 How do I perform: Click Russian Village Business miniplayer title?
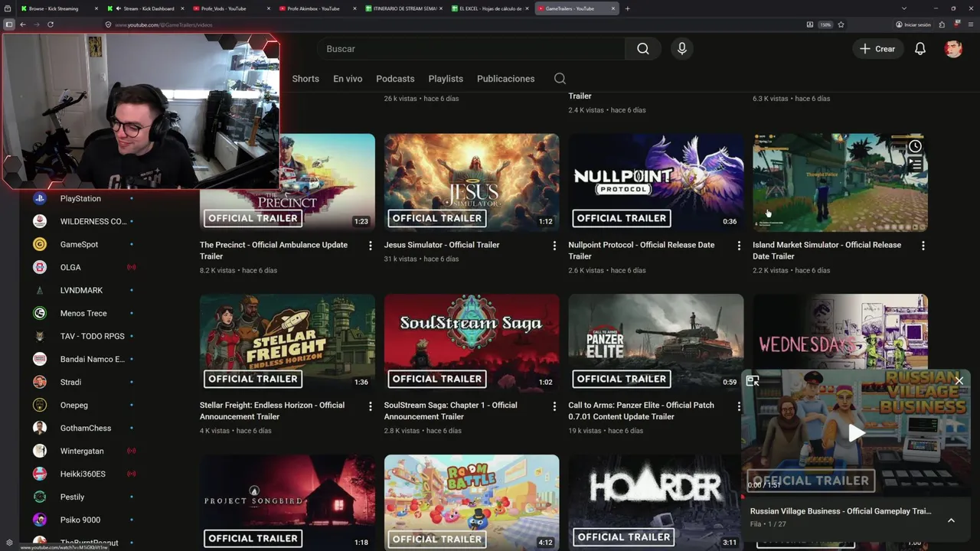pyautogui.click(x=841, y=511)
